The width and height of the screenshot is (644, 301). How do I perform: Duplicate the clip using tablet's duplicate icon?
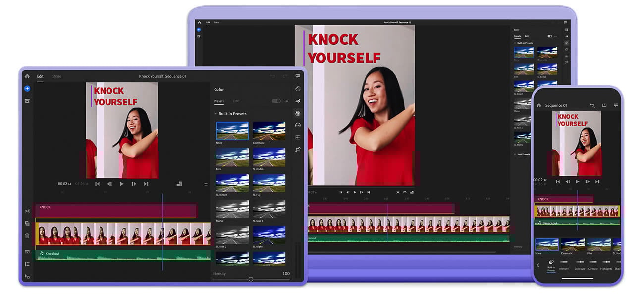(27, 223)
